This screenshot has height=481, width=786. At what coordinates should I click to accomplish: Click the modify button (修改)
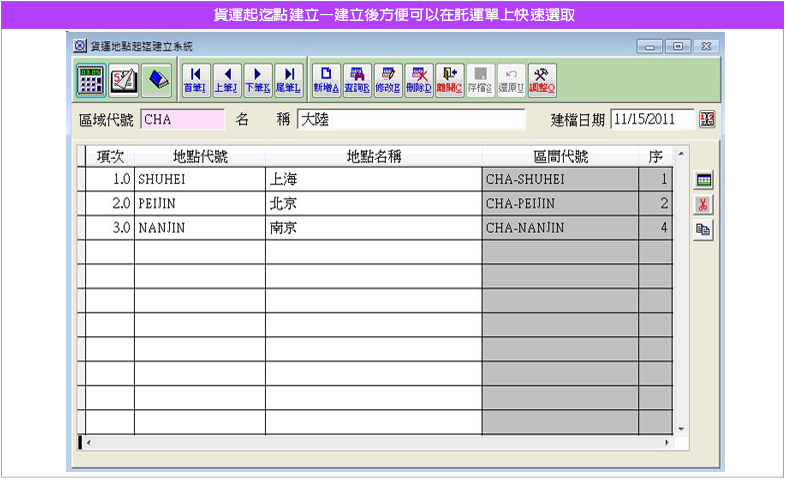click(x=388, y=79)
